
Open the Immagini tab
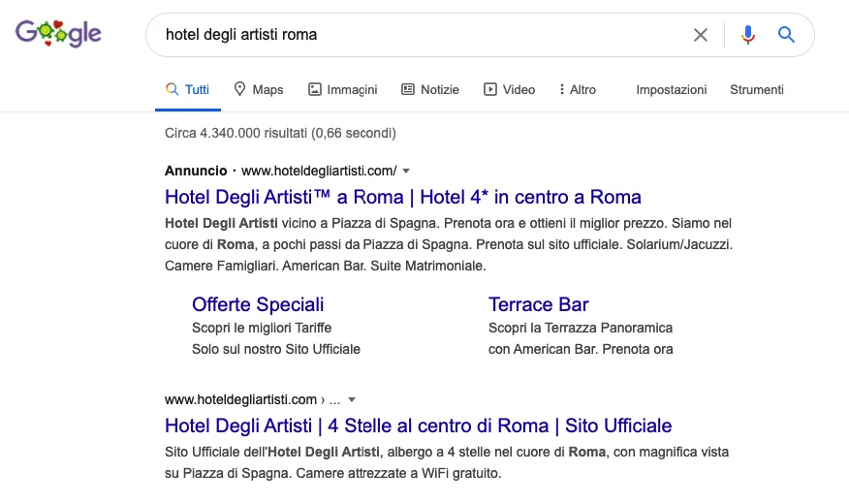click(343, 89)
